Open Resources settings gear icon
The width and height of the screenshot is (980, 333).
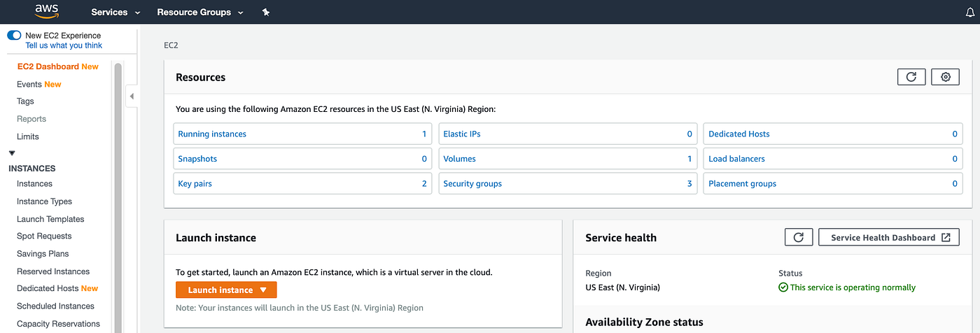pyautogui.click(x=945, y=77)
